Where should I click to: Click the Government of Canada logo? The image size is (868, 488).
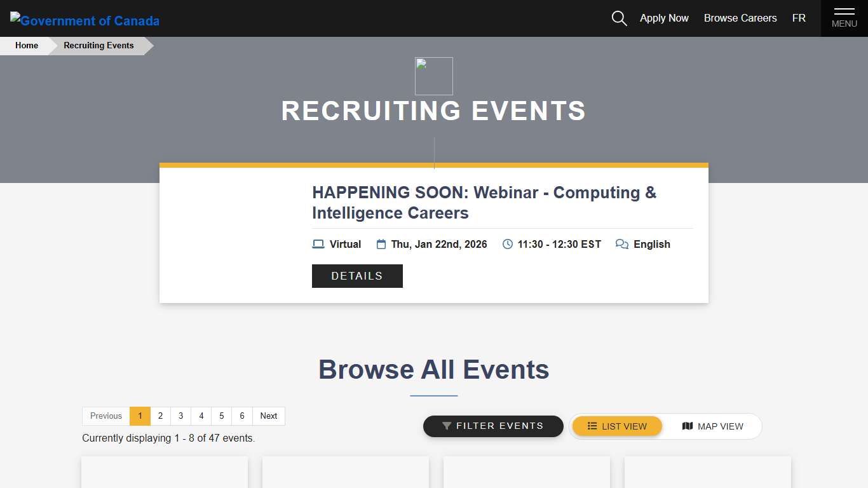point(84,20)
